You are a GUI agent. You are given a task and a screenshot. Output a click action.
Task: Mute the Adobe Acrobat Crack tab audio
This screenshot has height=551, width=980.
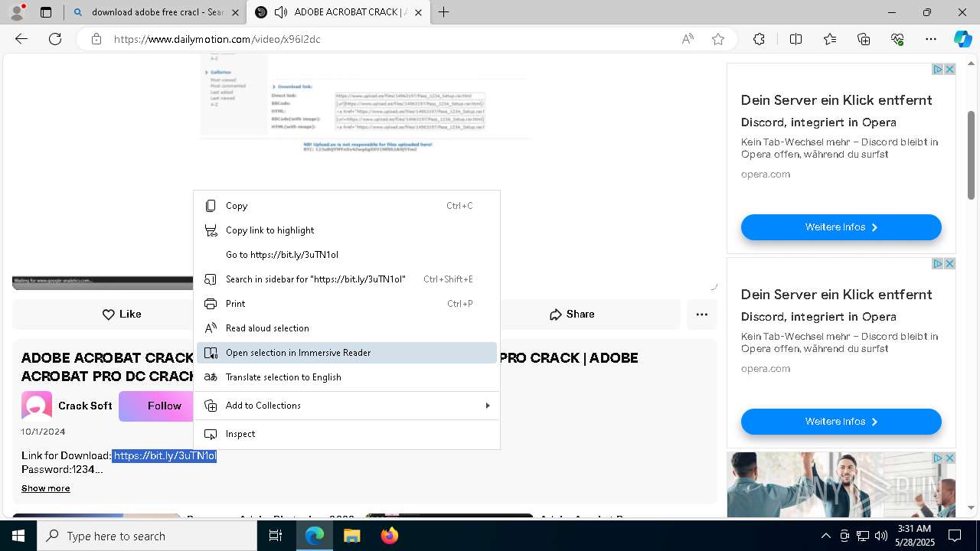pyautogui.click(x=281, y=12)
